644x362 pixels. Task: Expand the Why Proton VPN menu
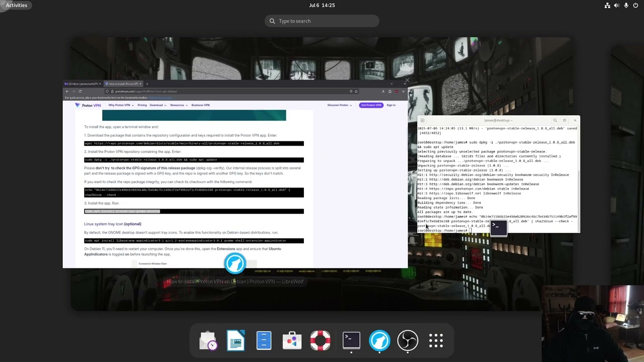(121, 105)
